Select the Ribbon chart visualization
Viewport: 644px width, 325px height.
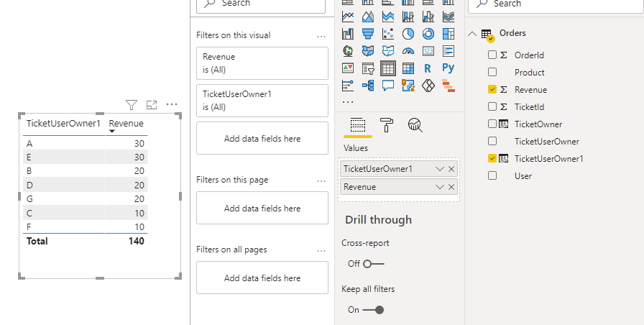click(x=448, y=17)
